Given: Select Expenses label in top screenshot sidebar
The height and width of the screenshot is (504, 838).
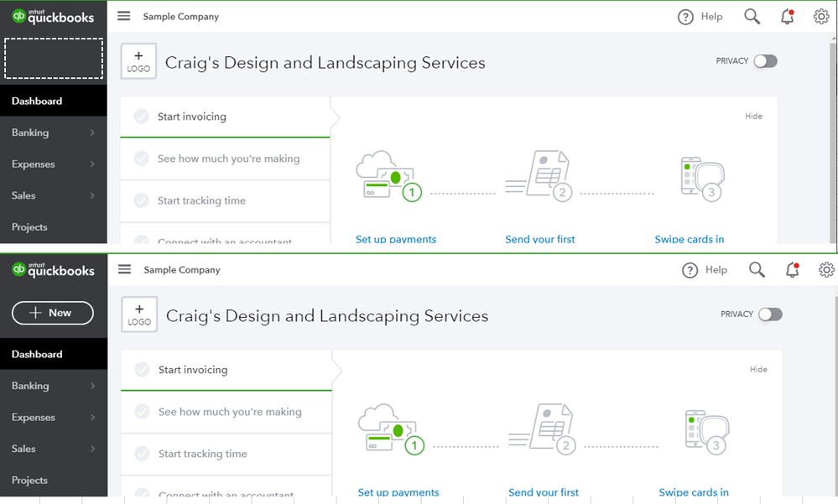Looking at the screenshot, I should [x=34, y=164].
